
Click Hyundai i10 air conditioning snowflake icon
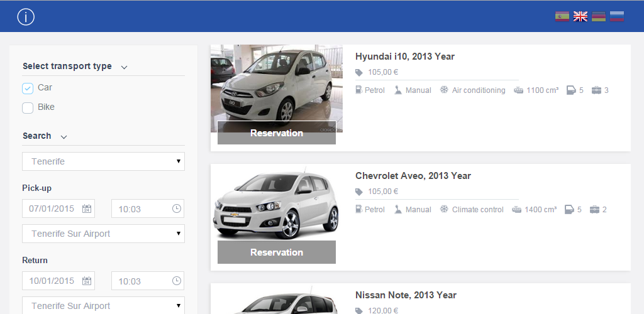click(444, 90)
